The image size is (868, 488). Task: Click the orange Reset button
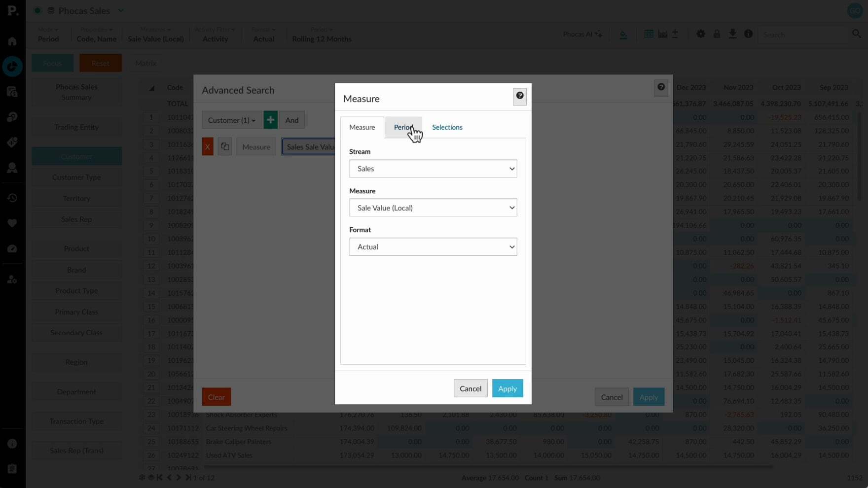pos(100,63)
